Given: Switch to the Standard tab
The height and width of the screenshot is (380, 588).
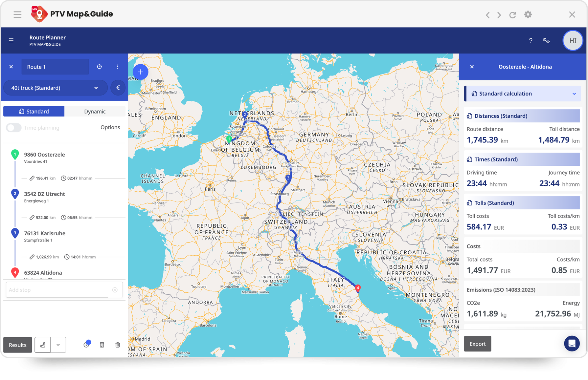Looking at the screenshot, I should (x=34, y=111).
